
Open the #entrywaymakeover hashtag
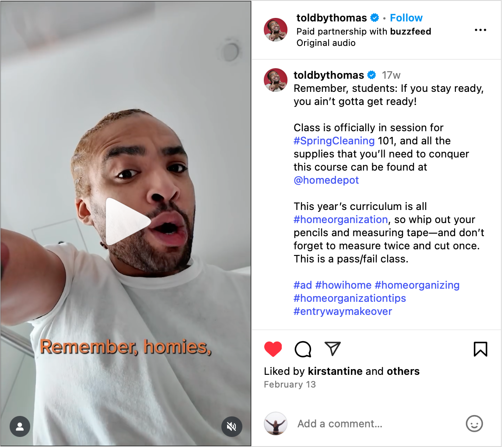click(x=343, y=311)
